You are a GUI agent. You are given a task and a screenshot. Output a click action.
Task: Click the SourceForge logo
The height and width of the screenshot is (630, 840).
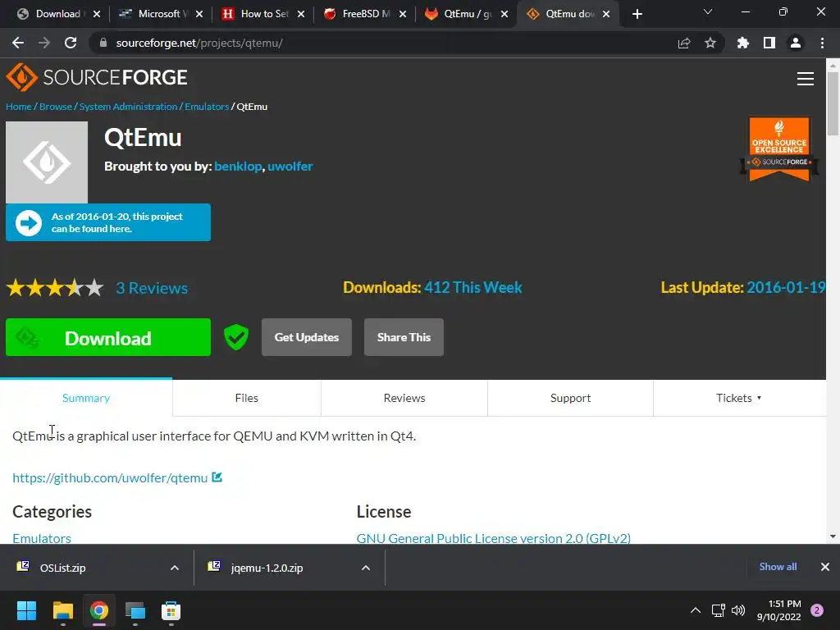(x=97, y=77)
